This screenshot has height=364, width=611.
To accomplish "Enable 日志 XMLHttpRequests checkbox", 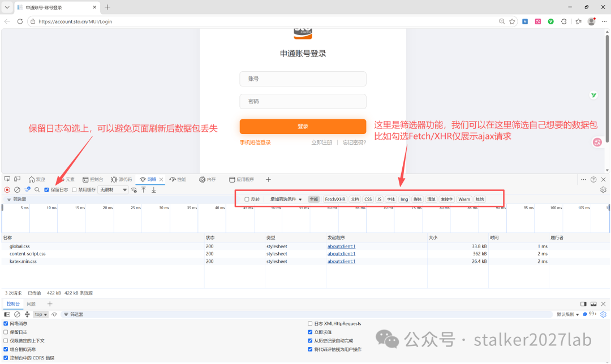I will [310, 323].
